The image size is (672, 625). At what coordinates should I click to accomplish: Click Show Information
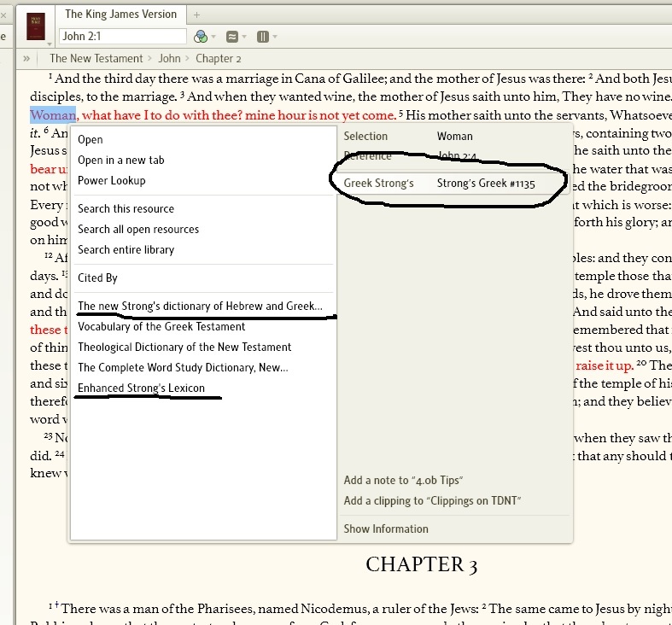[x=386, y=529]
